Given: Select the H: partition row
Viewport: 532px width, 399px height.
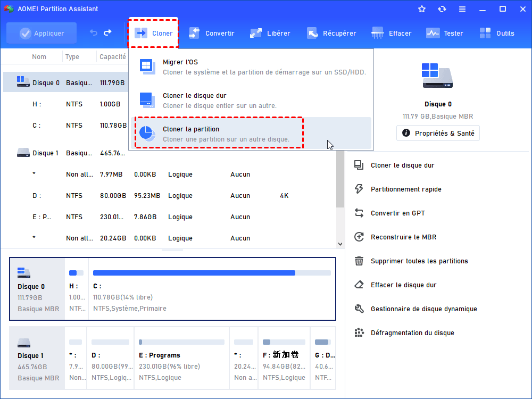Looking at the screenshot, I should click(x=66, y=104).
